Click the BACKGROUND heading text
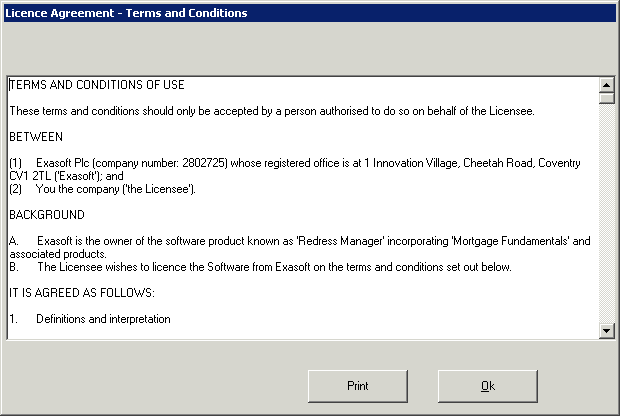 tap(47, 215)
